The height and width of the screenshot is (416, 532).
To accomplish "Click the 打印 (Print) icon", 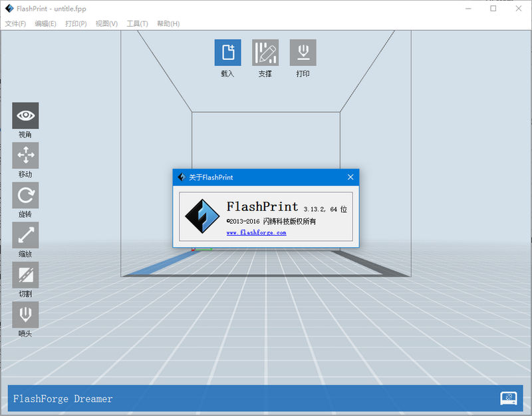I will [x=303, y=53].
